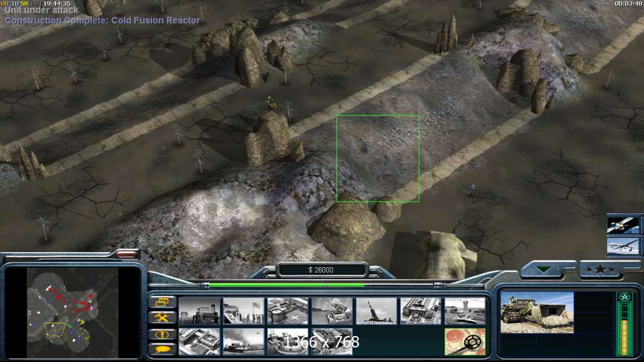Build a Barracks with flag icon

244,311
